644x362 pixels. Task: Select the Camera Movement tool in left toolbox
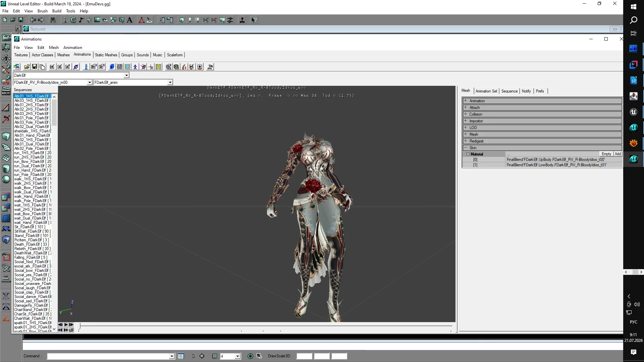(x=6, y=38)
